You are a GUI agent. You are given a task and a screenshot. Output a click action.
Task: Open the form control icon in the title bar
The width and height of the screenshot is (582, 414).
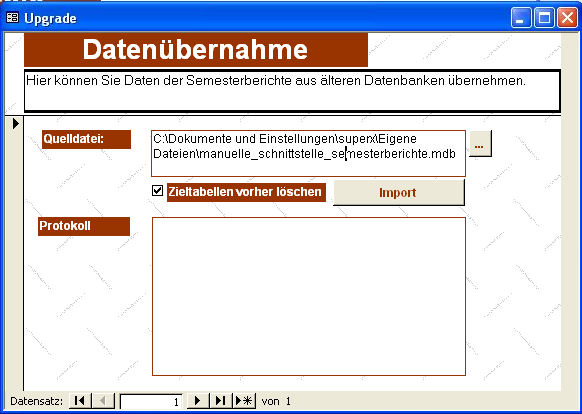click(x=12, y=17)
